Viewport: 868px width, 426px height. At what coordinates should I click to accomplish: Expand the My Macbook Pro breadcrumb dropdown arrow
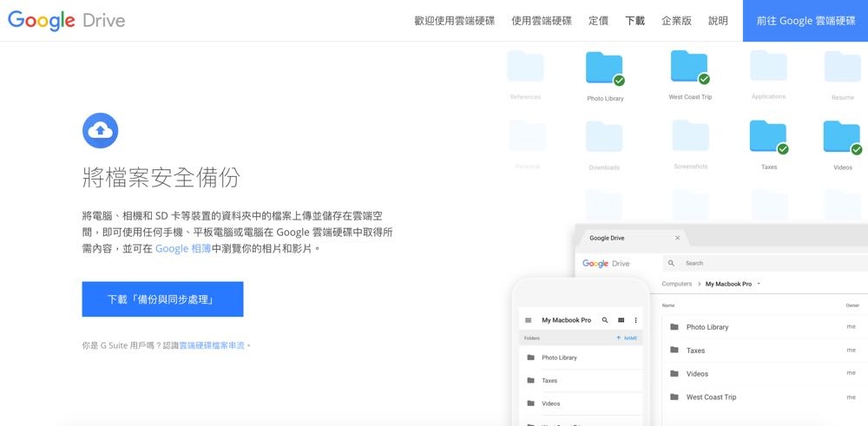click(x=759, y=284)
